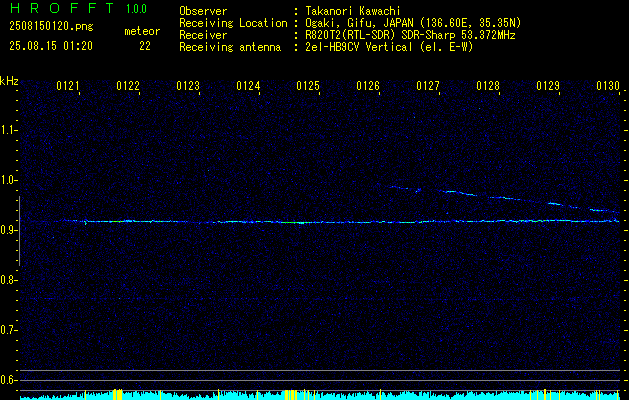Click the 0124 time marker
The width and height of the screenshot is (629, 400).
(248, 86)
